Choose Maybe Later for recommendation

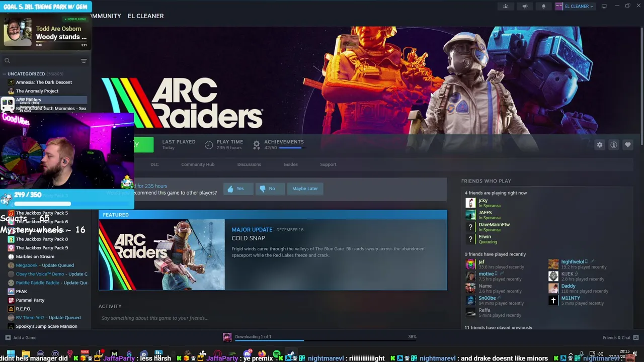click(305, 189)
